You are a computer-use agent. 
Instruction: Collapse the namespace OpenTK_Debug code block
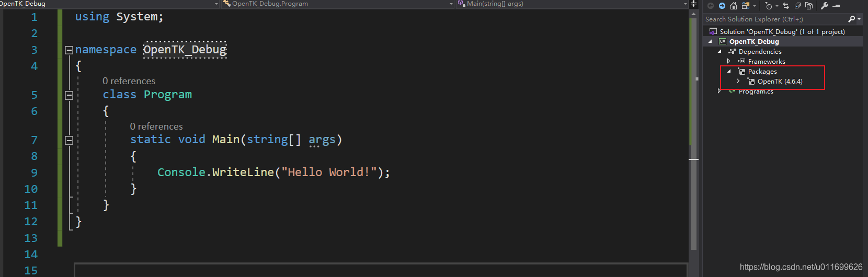coord(68,50)
